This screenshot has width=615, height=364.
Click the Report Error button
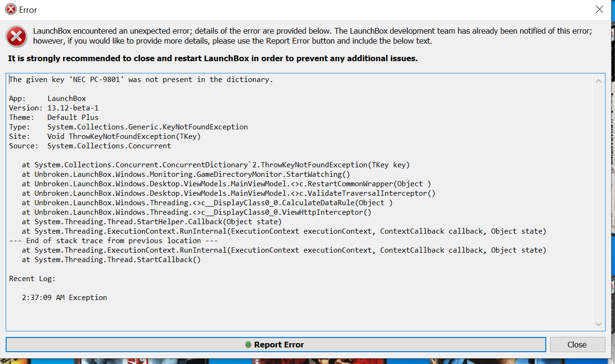click(275, 345)
